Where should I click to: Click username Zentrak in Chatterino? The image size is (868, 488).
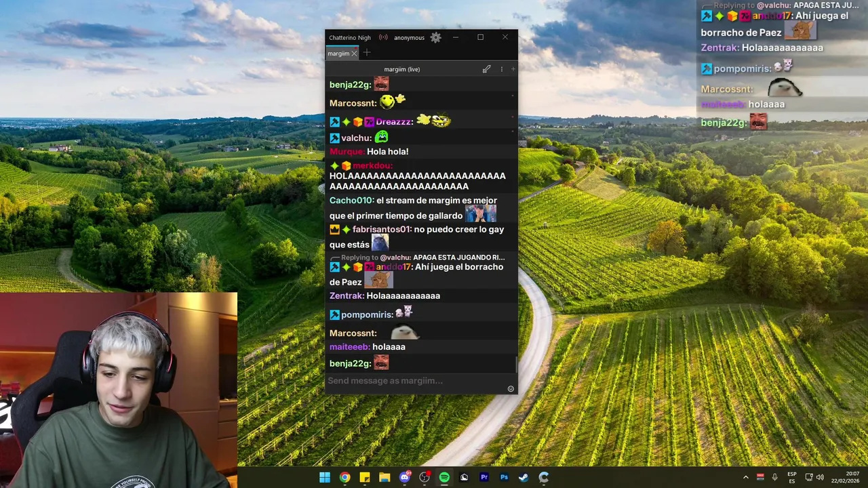click(x=347, y=296)
